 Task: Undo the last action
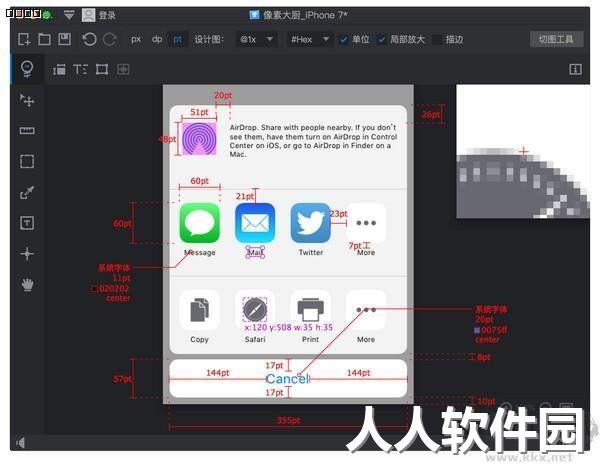(x=89, y=39)
